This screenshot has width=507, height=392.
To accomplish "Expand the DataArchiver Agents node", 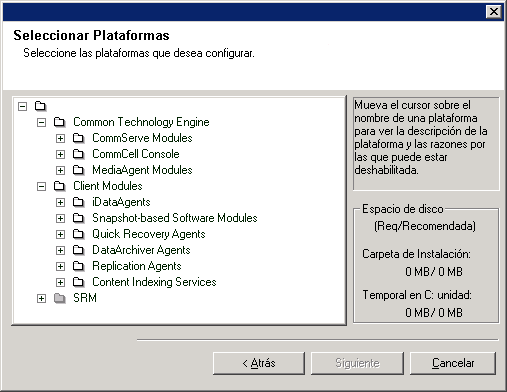I will (x=60, y=250).
